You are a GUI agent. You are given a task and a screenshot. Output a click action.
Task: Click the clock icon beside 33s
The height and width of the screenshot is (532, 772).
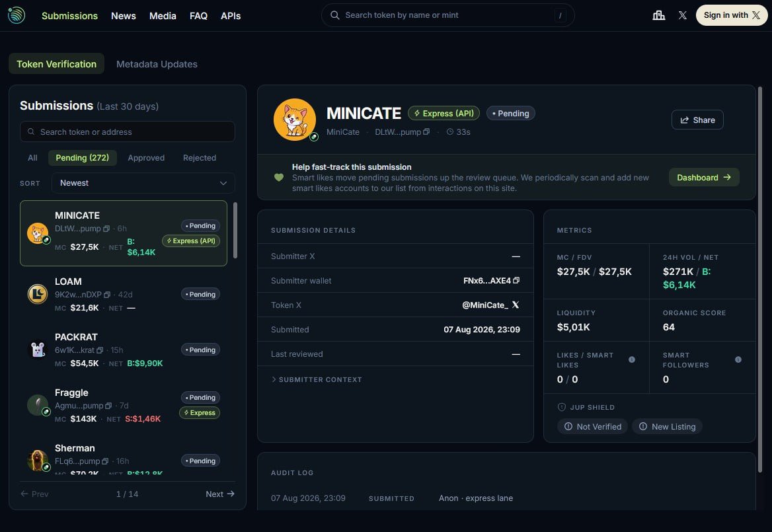(449, 132)
